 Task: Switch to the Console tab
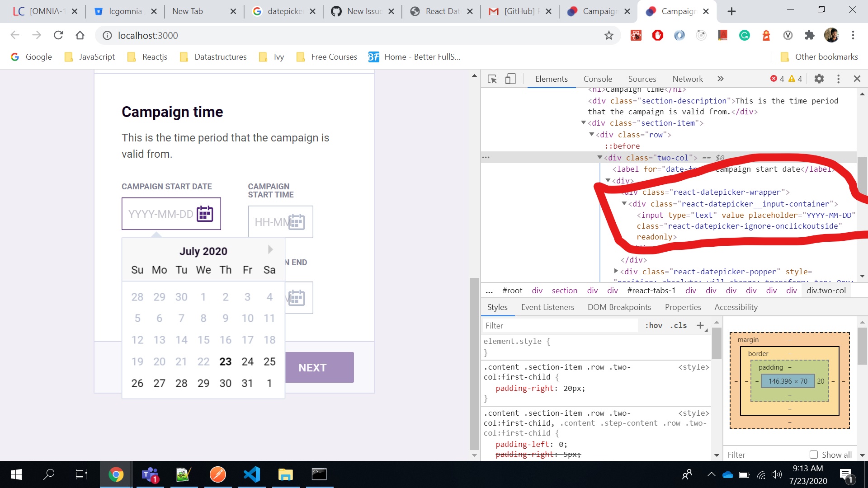point(598,79)
